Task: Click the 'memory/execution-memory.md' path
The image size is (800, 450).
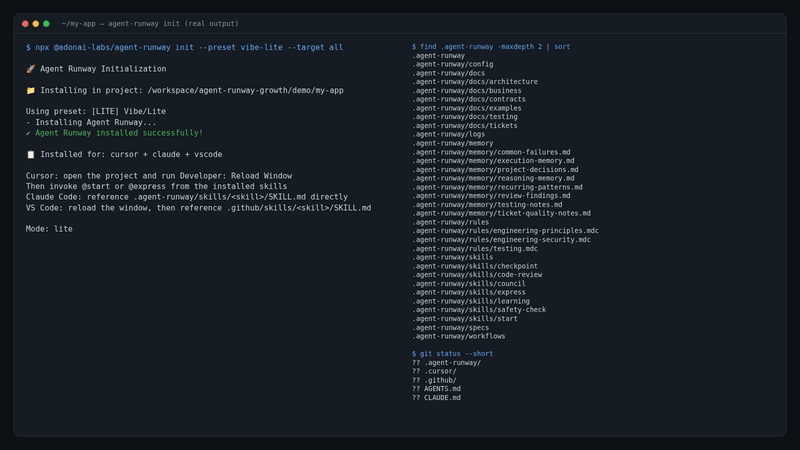Action: pos(493,161)
